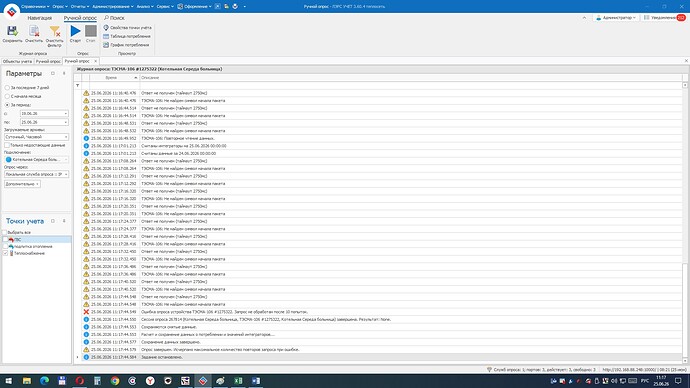Uncheck the Теплоснабжение checkbox
The height and width of the screenshot is (388, 690).
pyautogui.click(x=5, y=253)
